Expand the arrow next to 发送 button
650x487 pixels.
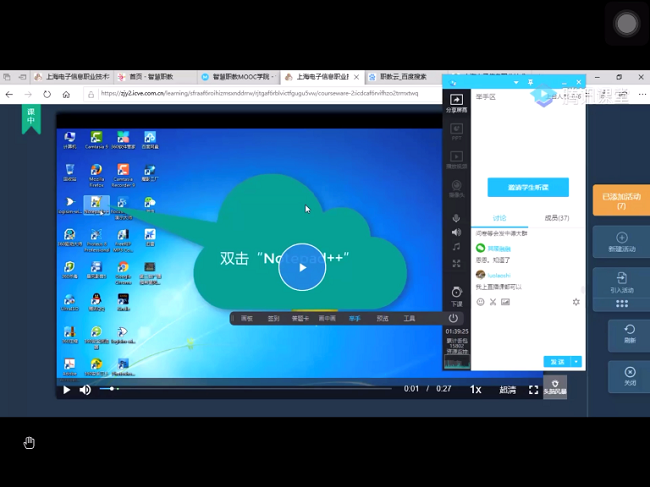pos(576,361)
